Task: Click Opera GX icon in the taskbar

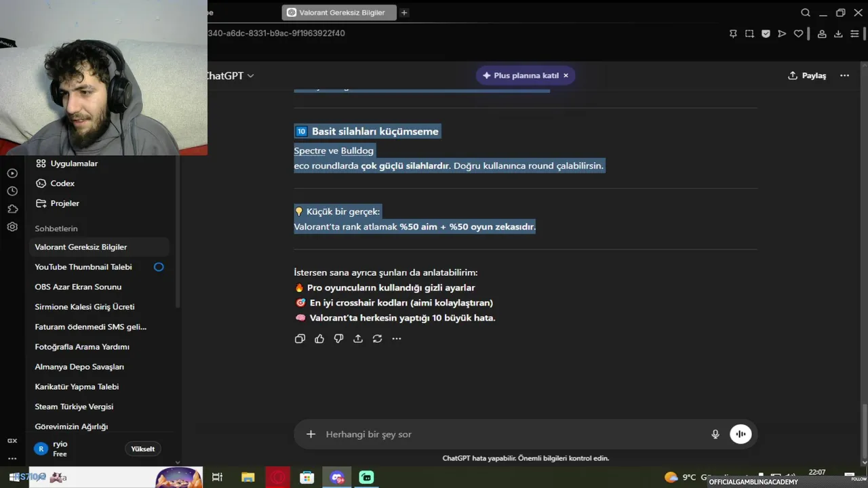Action: (x=277, y=477)
